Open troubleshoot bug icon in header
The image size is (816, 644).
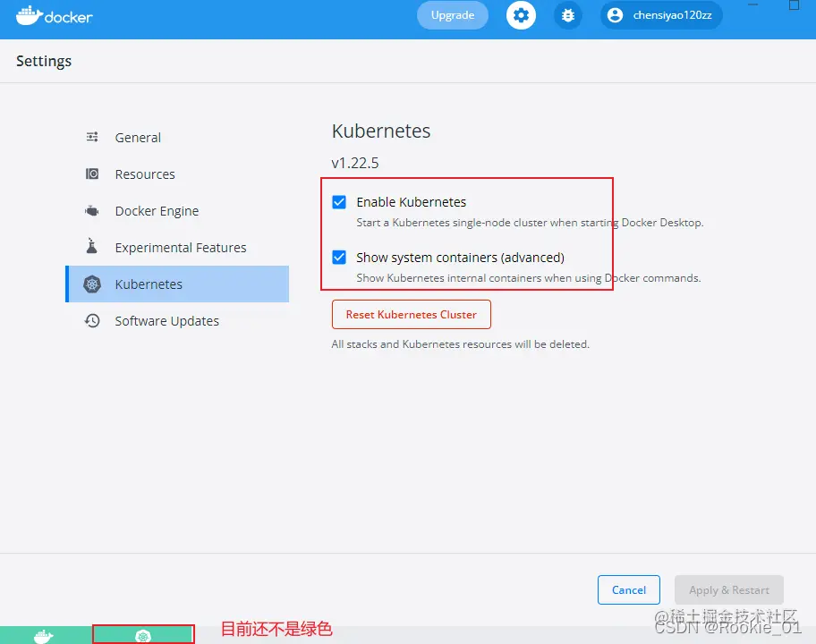tap(568, 15)
